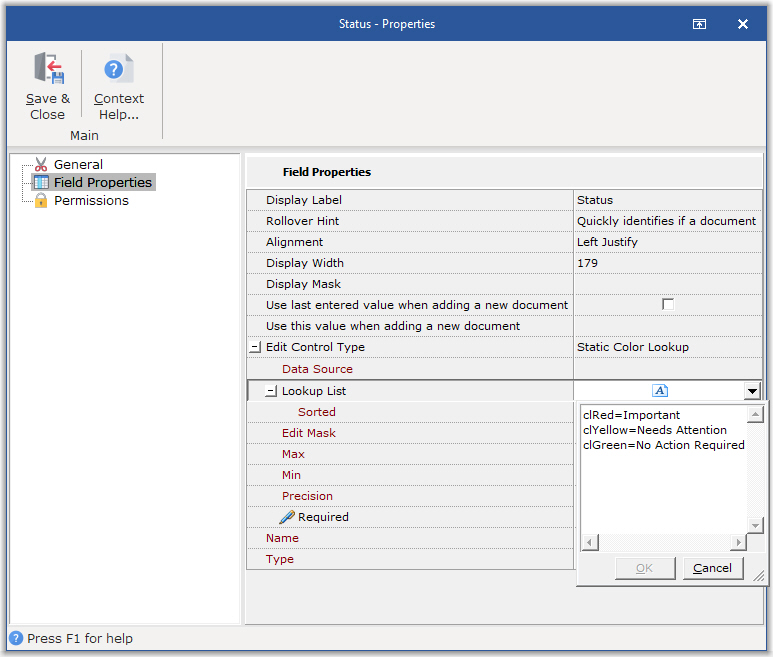The height and width of the screenshot is (657, 773).
Task: Click the lookup list scroll left arrow
Action: tap(590, 543)
